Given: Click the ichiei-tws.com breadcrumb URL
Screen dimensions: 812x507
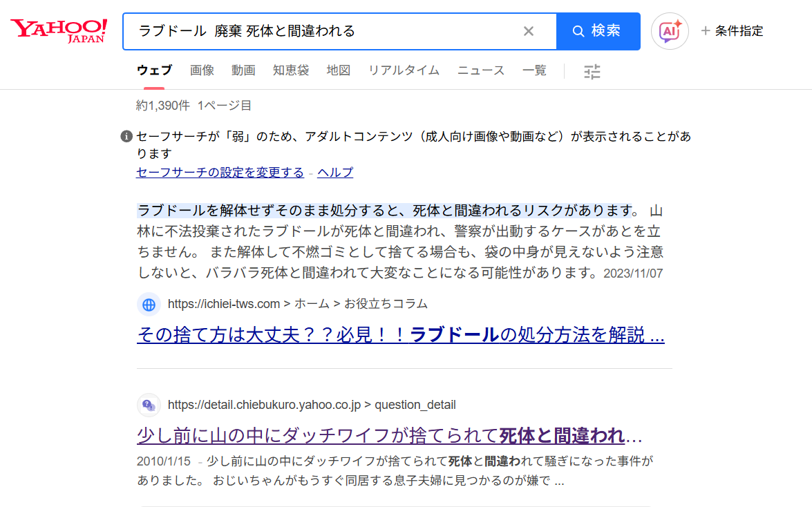Looking at the screenshot, I should (x=298, y=304).
